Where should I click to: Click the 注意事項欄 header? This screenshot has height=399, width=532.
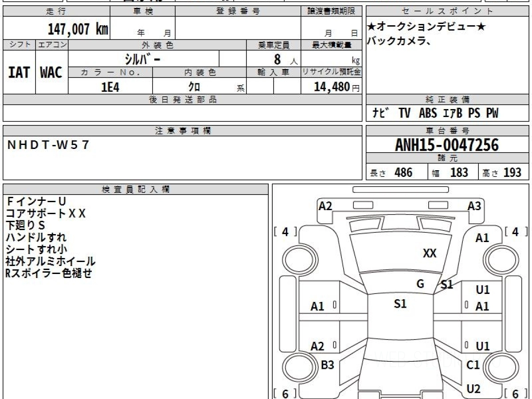pos(183,131)
